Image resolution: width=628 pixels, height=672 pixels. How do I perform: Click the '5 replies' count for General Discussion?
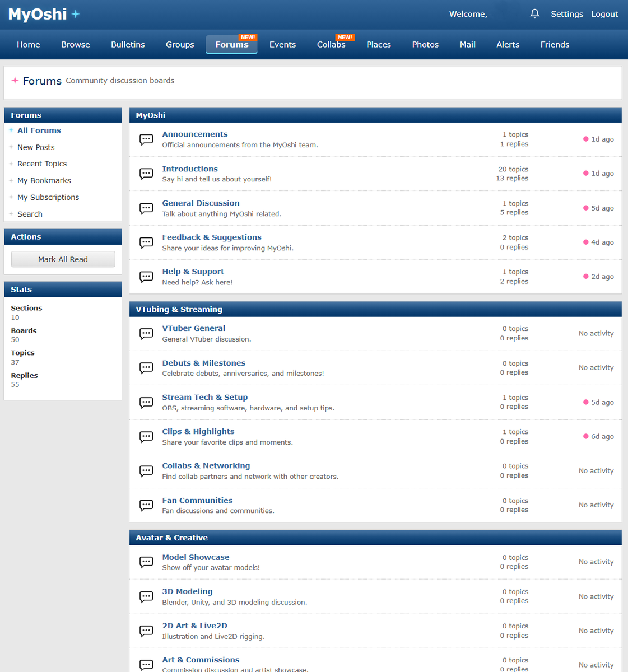(x=514, y=213)
